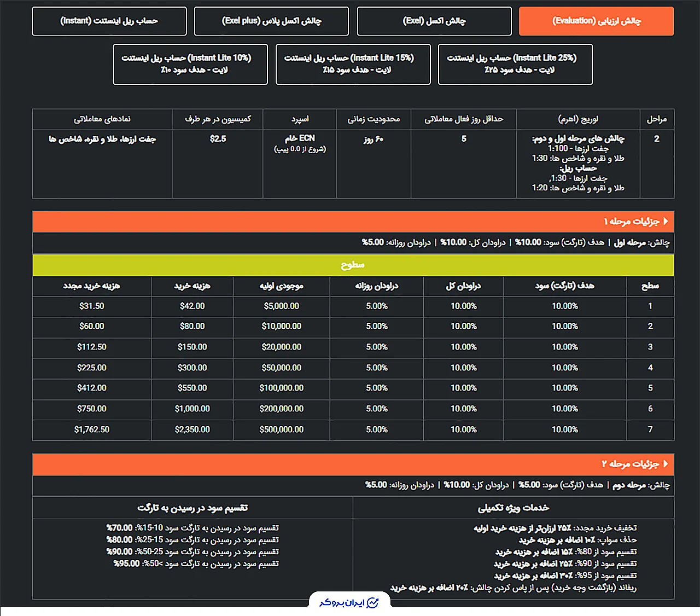Click the $2.5 commission value
Viewport: 700px width, 616px height.
click(x=218, y=139)
